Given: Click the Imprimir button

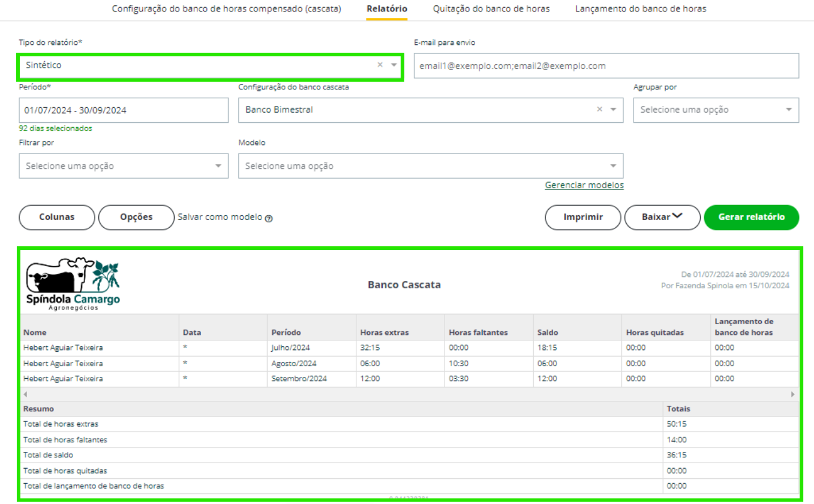Looking at the screenshot, I should [582, 217].
